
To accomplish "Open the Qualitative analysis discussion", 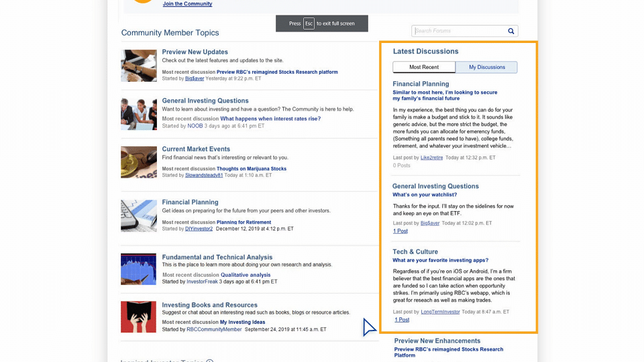I will coord(246,275).
